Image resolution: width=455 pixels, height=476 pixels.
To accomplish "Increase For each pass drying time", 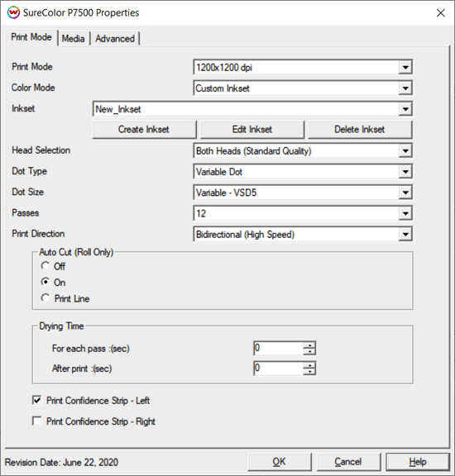I will [309, 345].
